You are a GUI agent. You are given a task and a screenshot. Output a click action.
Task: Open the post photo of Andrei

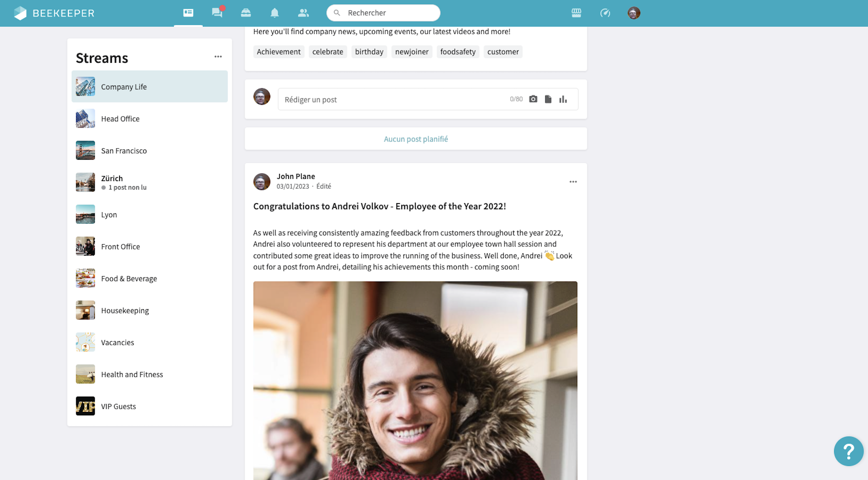[x=415, y=380]
